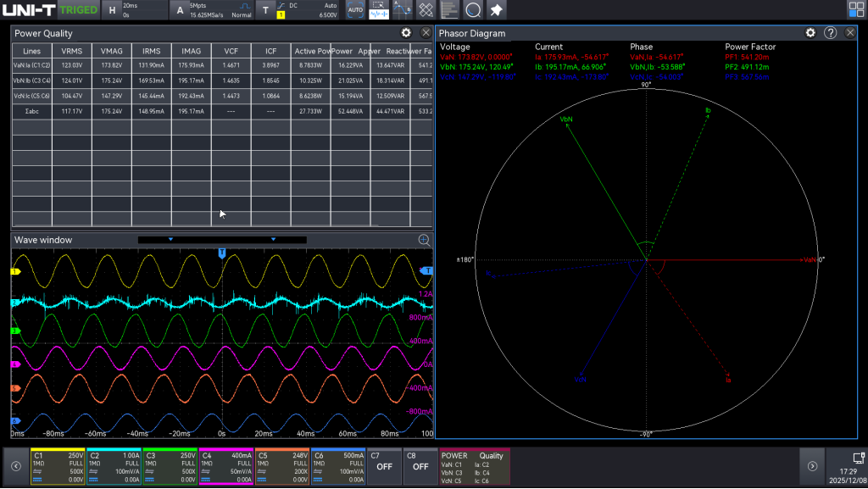This screenshot has height=489, width=868.
Task: Click the right zoom range handle in Wave window
Action: pos(274,240)
